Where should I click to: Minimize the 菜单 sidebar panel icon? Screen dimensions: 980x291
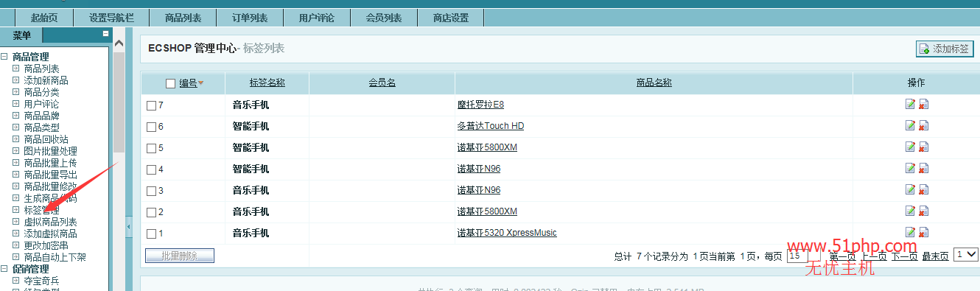coord(105,33)
